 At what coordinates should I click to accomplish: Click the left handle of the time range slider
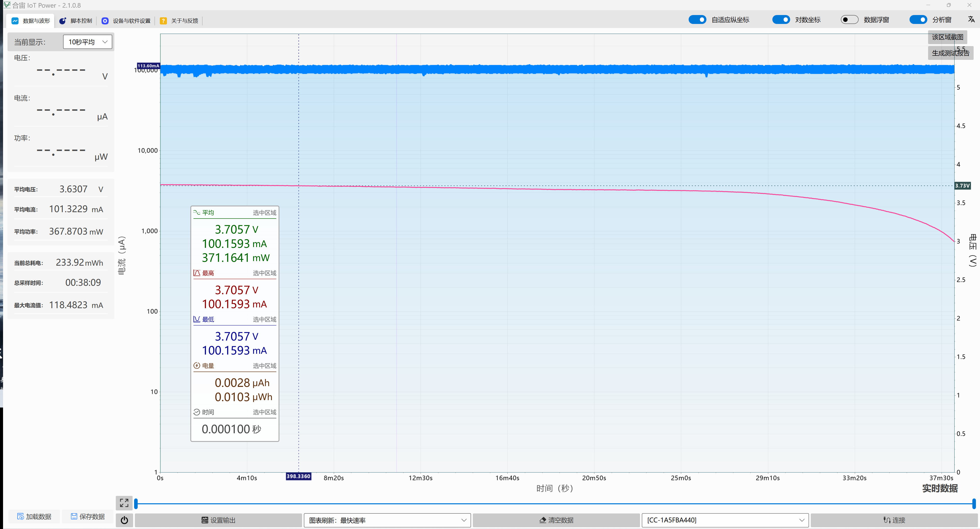136,504
